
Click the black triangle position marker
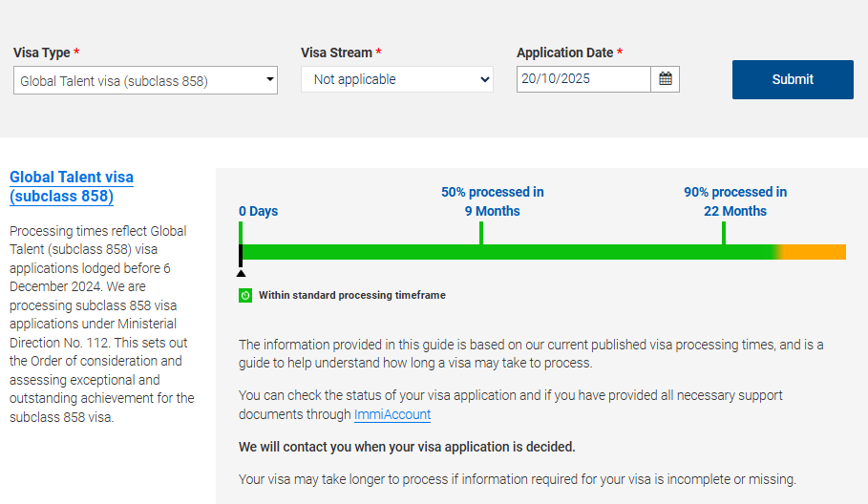(241, 273)
